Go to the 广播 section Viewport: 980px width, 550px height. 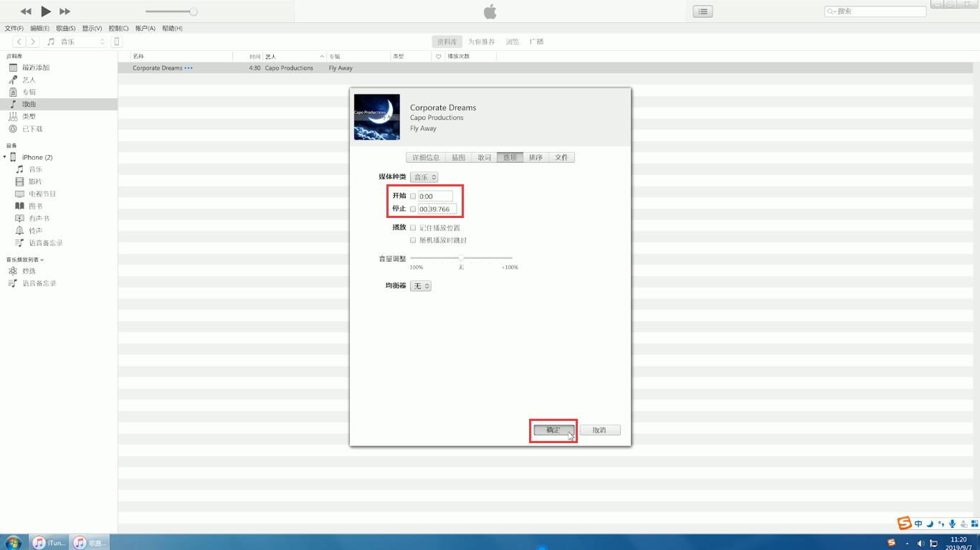[536, 42]
